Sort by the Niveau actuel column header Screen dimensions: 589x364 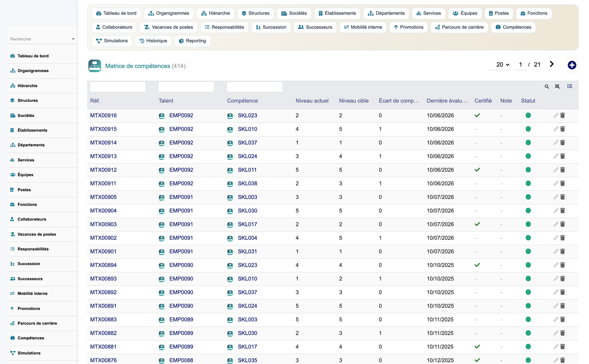tap(312, 101)
